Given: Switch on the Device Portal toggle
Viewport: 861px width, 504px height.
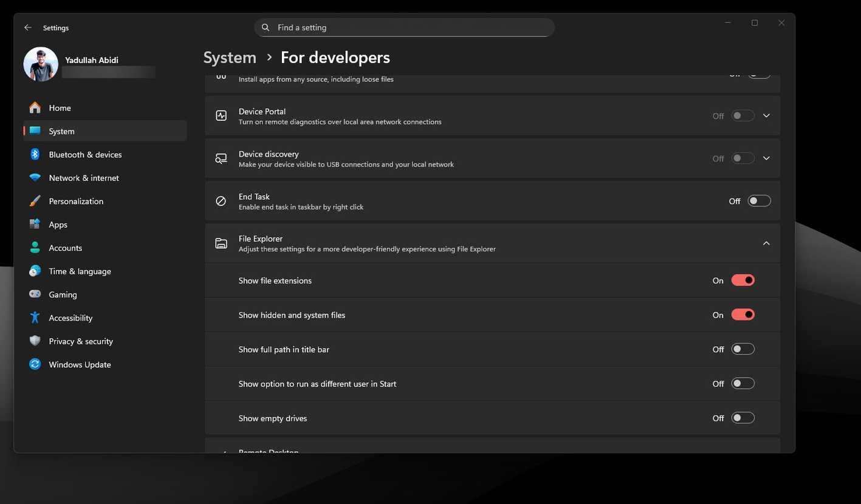Looking at the screenshot, I should [x=743, y=116].
